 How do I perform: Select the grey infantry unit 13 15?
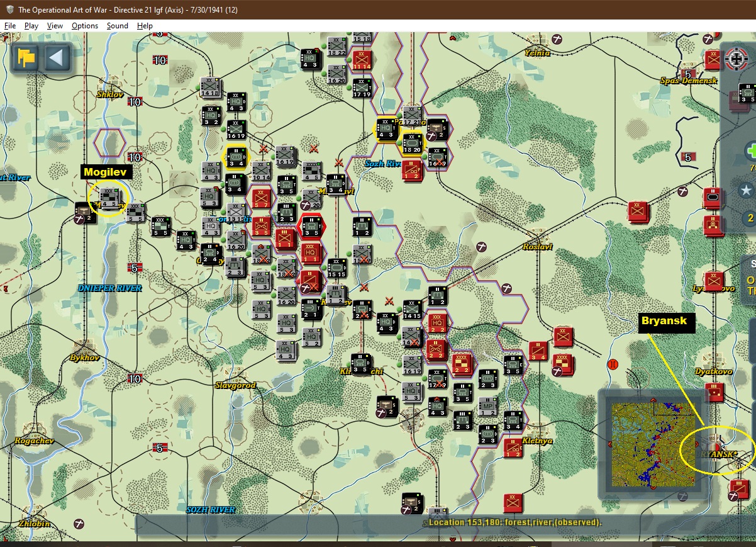tap(236, 213)
